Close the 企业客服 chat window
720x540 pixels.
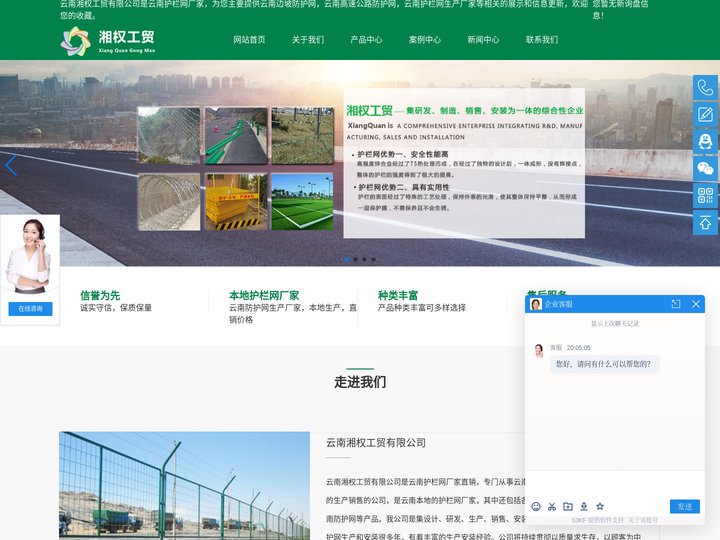(x=696, y=304)
